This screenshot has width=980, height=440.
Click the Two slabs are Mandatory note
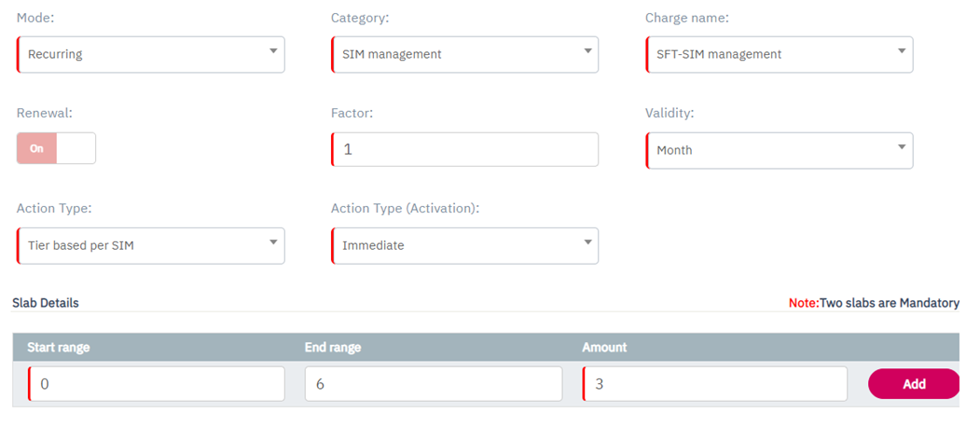(874, 303)
